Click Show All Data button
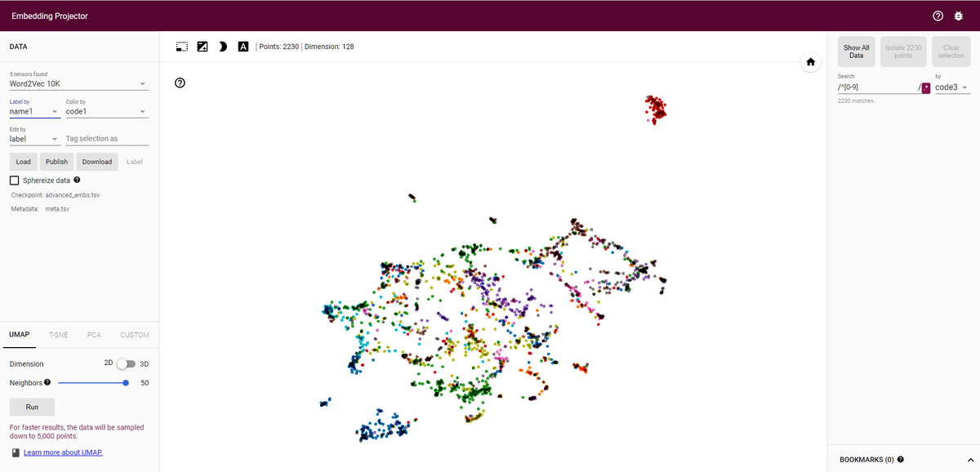This screenshot has height=472, width=980. pos(856,51)
